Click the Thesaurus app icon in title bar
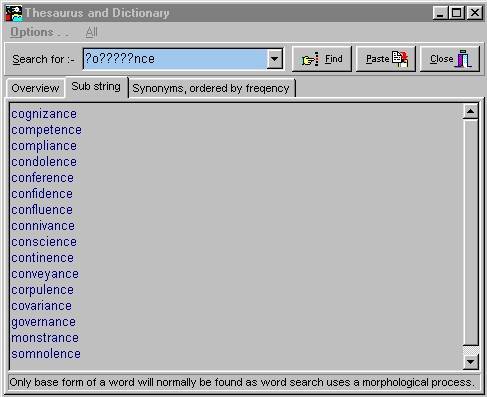487x397 pixels. [14, 13]
